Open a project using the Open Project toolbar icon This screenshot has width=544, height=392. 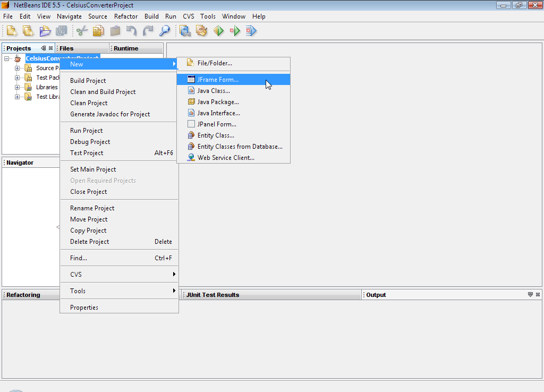coord(45,31)
